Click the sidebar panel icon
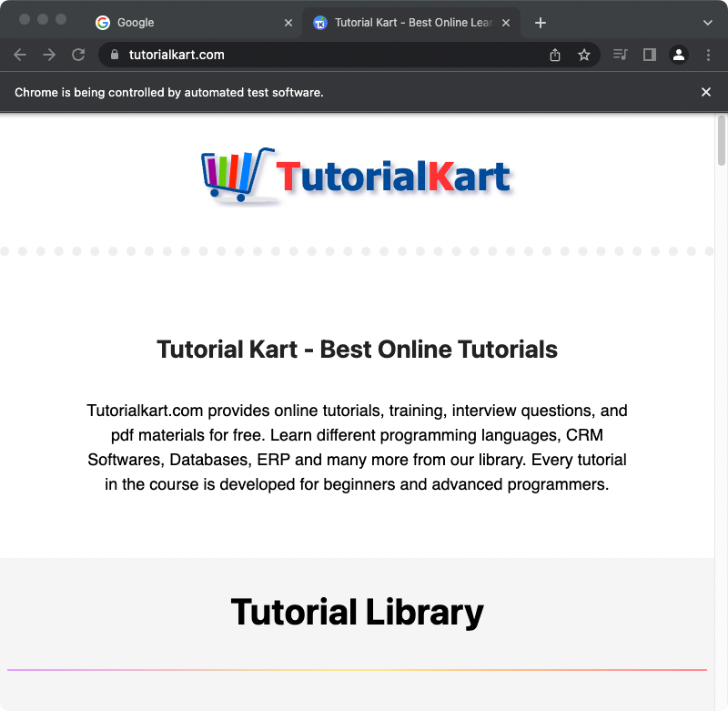Viewport: 728px width, 711px height. (649, 55)
